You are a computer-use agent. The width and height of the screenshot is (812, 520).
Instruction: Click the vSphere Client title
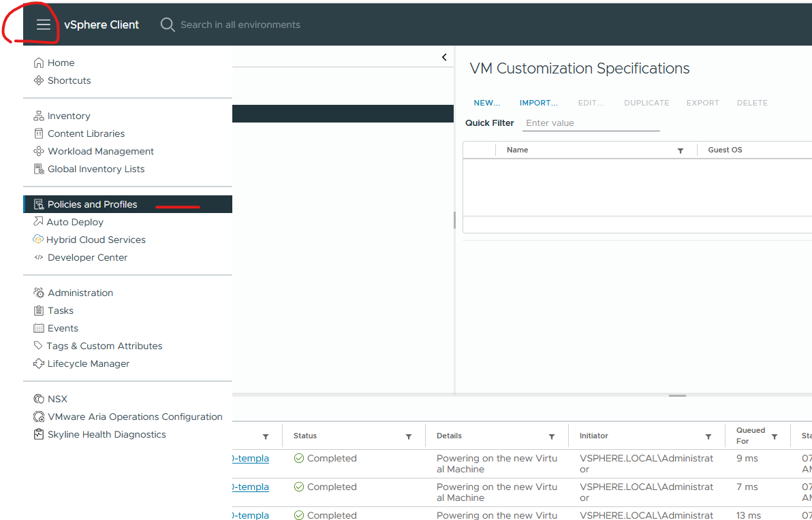point(101,25)
